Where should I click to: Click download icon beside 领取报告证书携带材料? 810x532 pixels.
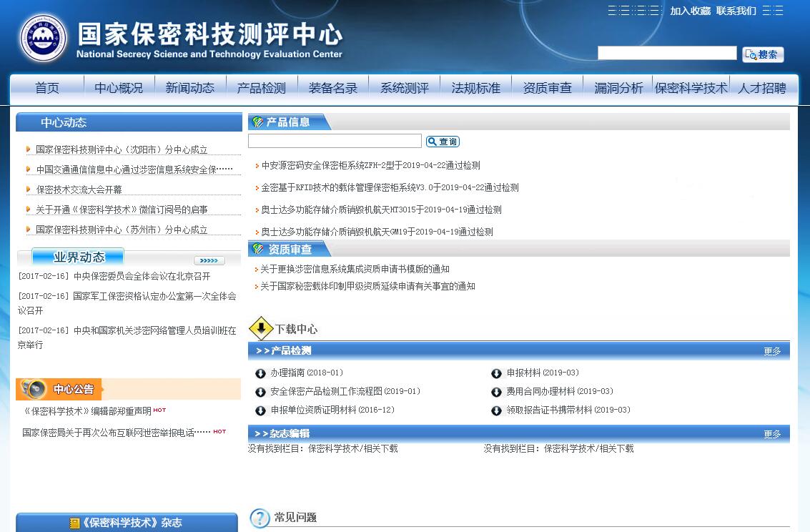[x=496, y=410]
